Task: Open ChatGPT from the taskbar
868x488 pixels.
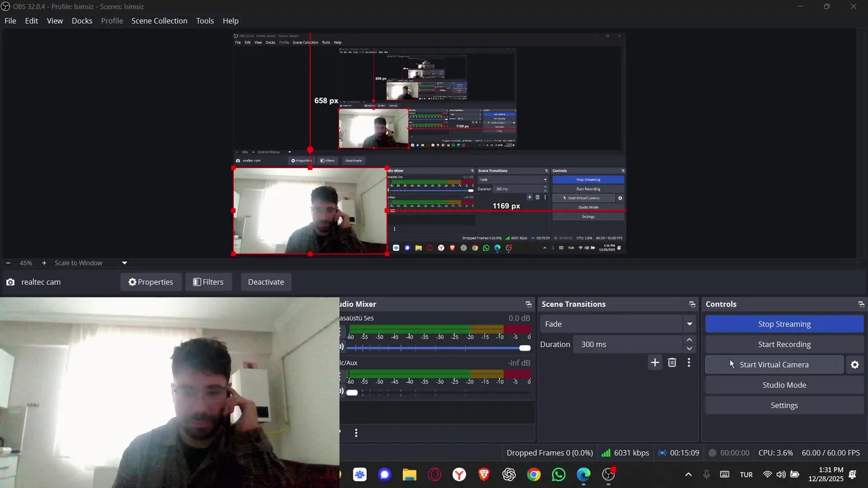Action: [x=509, y=474]
